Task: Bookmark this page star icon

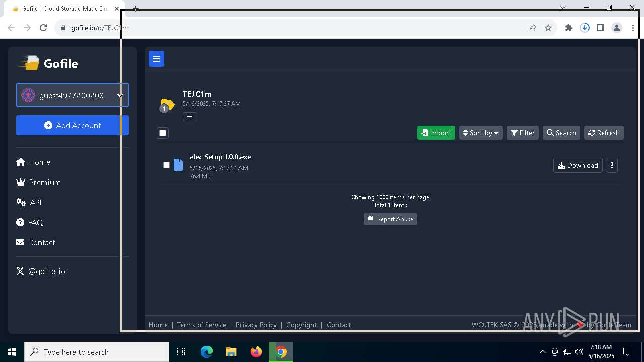Action: [548, 28]
